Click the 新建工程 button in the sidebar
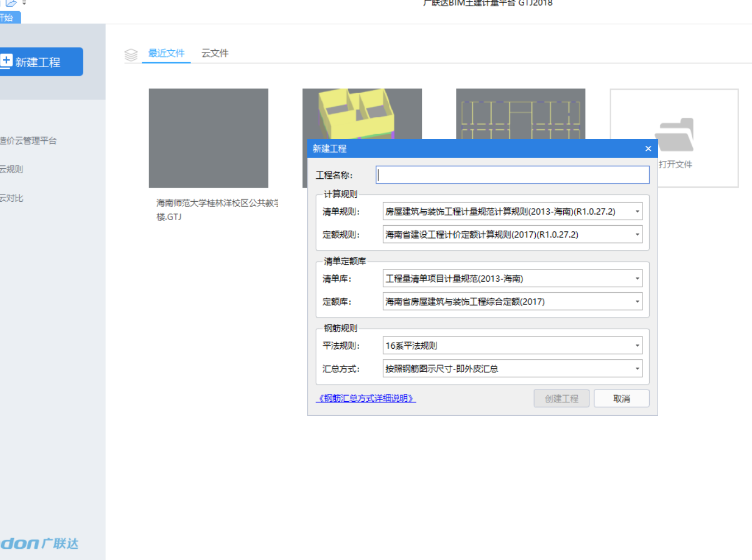 pos(40,61)
